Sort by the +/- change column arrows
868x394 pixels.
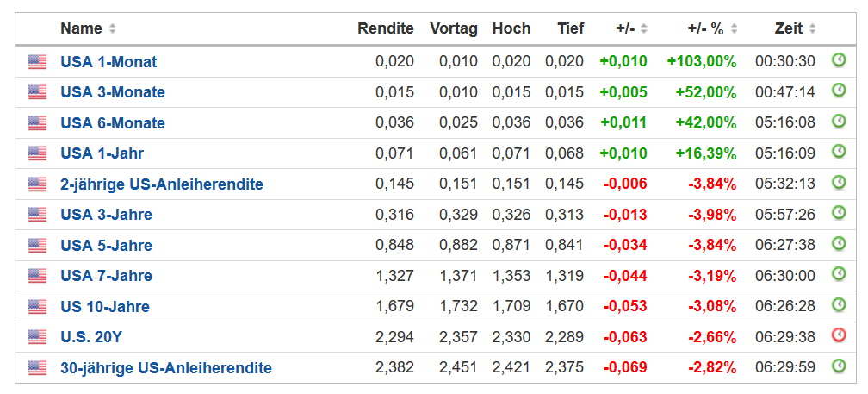tap(644, 29)
